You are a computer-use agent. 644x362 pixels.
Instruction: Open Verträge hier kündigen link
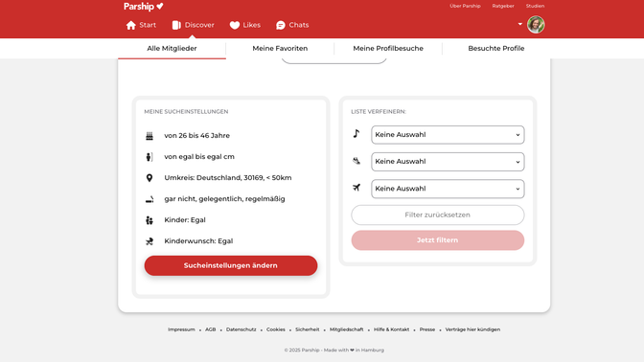pos(472,329)
